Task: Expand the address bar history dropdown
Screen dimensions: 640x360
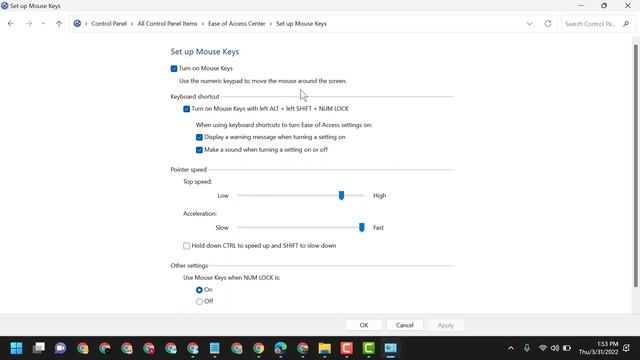Action: tap(529, 24)
